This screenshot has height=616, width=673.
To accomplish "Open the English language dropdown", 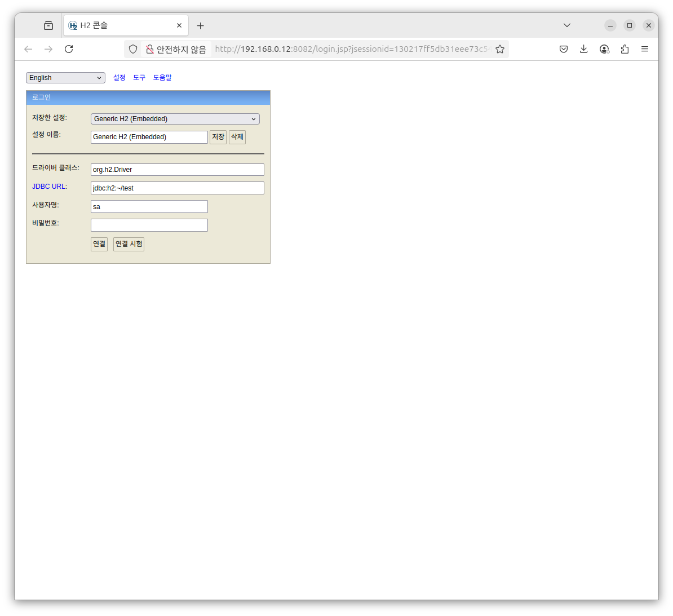I will (x=66, y=78).
